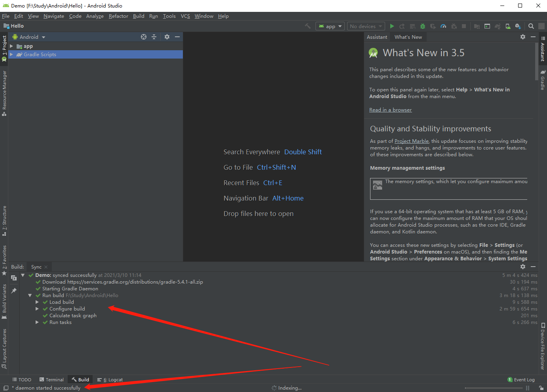
Task: Toggle the 7: Structure side panel
Action: coord(4,221)
